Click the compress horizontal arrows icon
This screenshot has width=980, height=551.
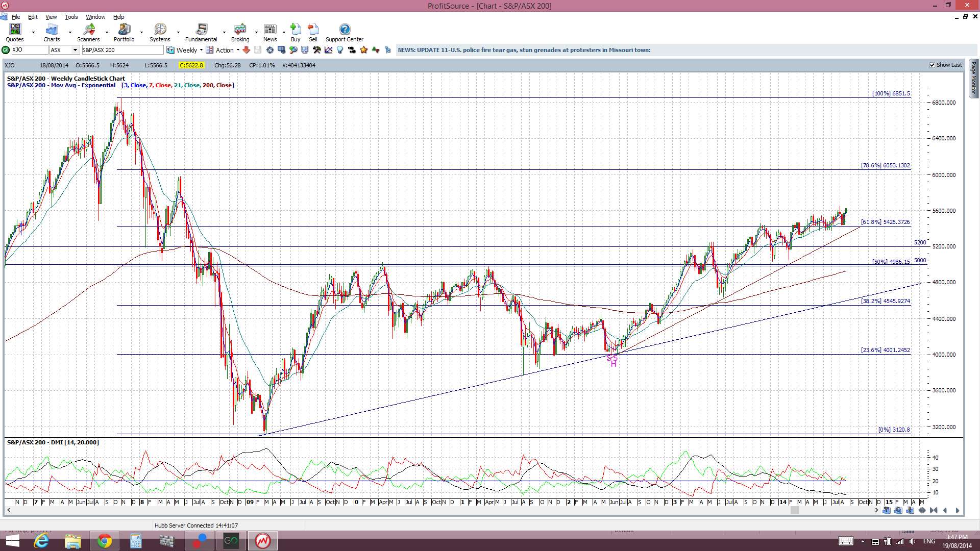pos(934,510)
